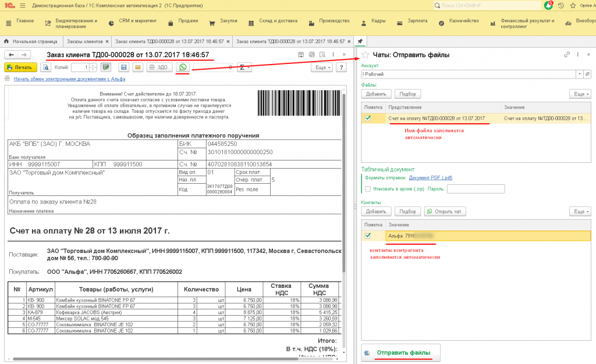This screenshot has width=596, height=364.
Task: Open help with the question mark button
Action: (x=341, y=67)
